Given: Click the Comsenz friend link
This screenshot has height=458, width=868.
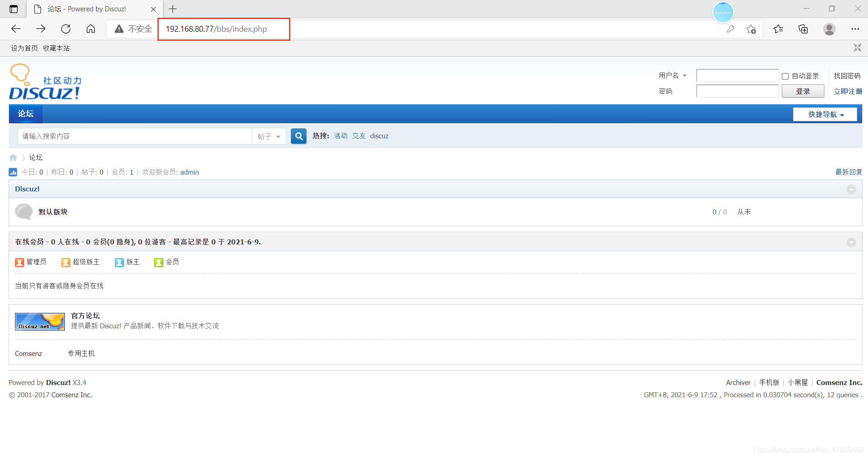Looking at the screenshot, I should coord(29,354).
